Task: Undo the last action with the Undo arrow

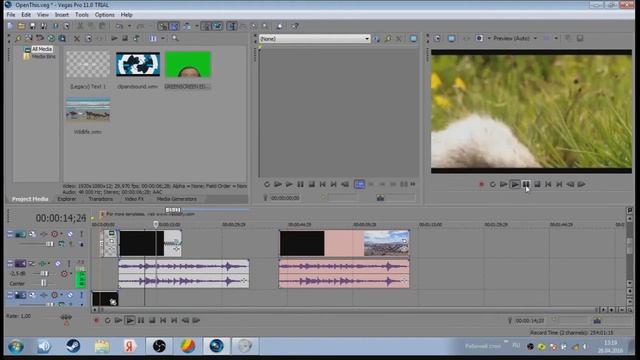Action: 119,26
